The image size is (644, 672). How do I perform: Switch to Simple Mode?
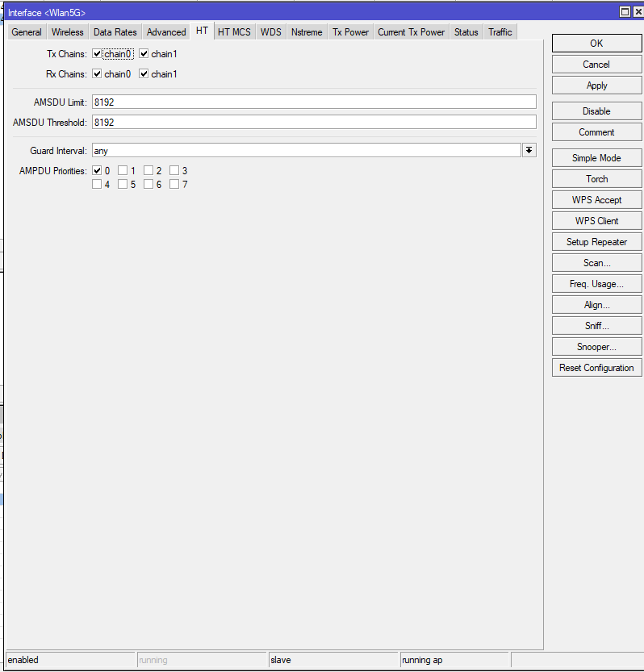click(x=596, y=158)
